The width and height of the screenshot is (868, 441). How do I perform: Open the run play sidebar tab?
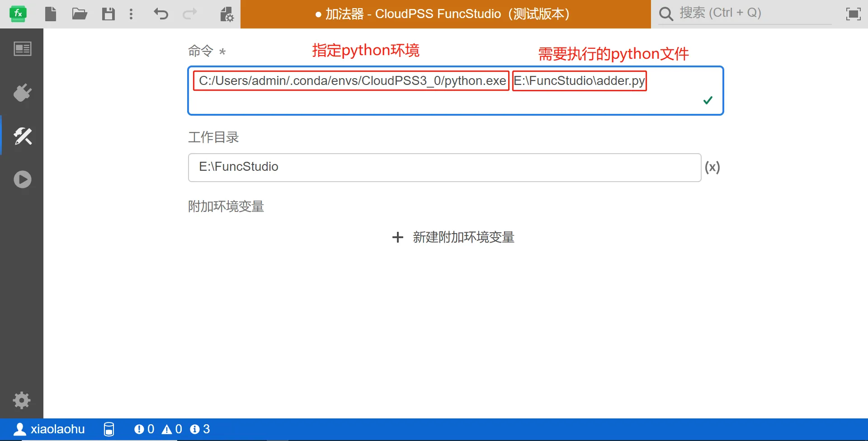pyautogui.click(x=22, y=179)
